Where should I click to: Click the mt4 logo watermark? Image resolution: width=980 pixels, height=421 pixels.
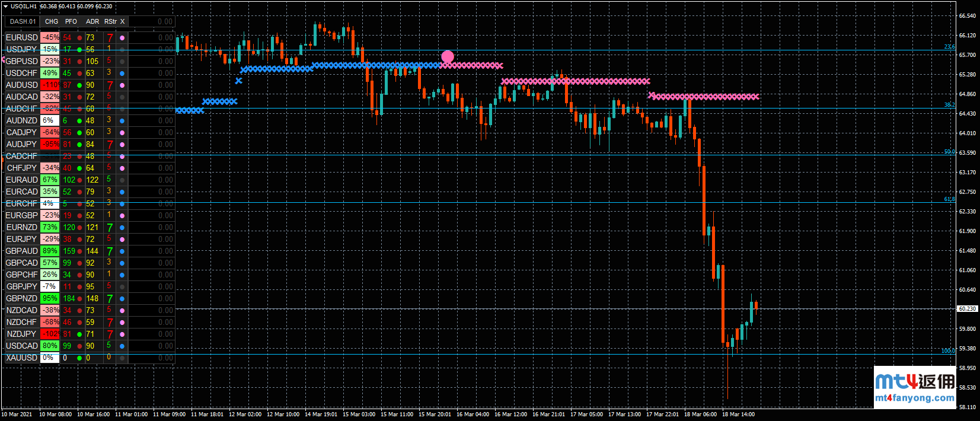(915, 382)
